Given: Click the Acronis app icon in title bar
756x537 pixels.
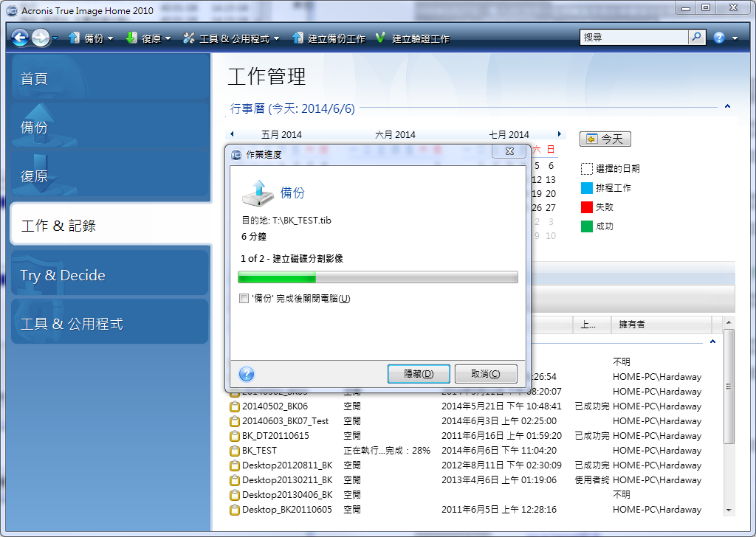Looking at the screenshot, I should [x=12, y=10].
